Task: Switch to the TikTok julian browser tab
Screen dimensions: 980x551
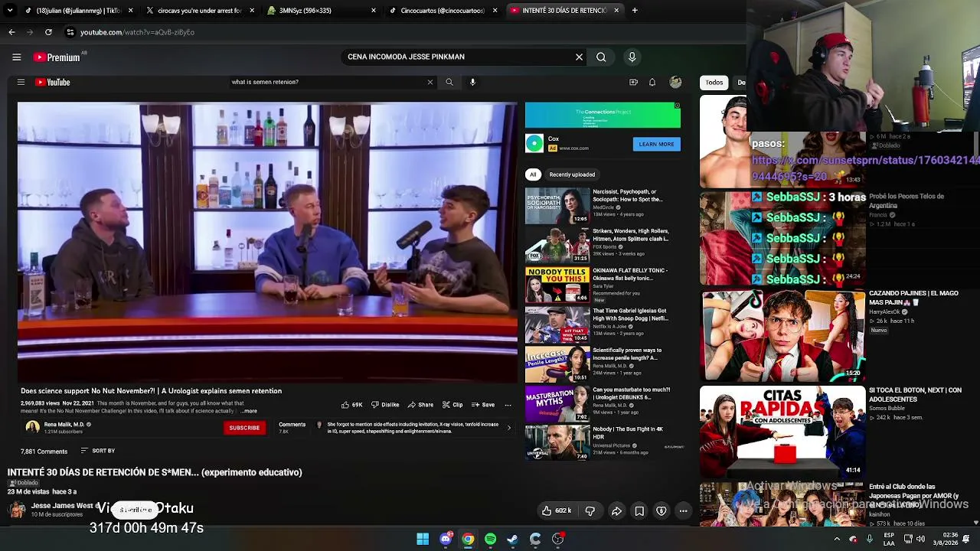Action: point(78,11)
